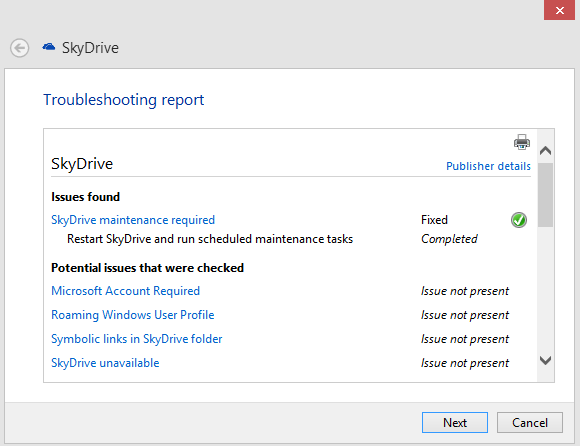Open SkyDrive unavailable link

(x=105, y=363)
